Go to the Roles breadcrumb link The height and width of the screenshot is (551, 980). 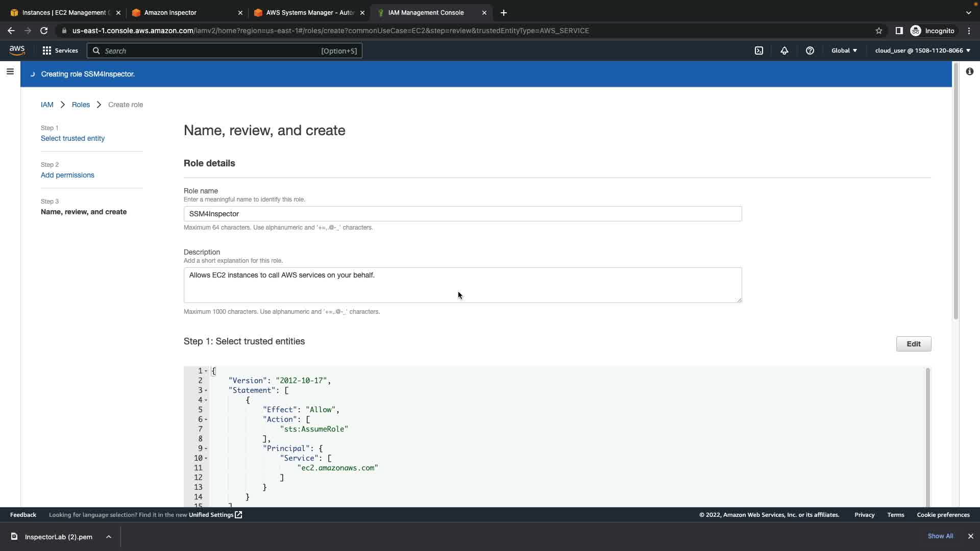[x=81, y=105]
